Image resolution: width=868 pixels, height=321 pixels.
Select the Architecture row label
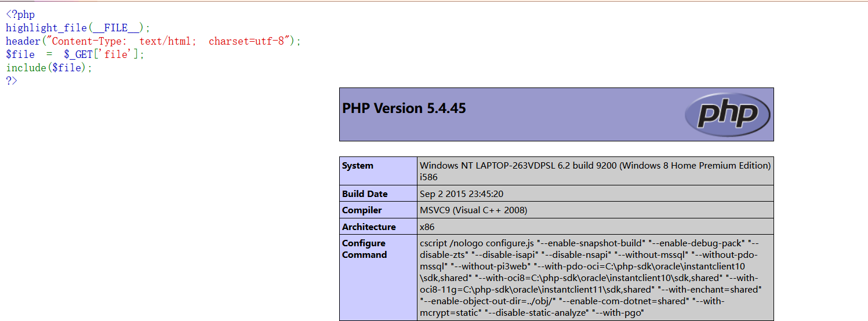click(x=369, y=227)
